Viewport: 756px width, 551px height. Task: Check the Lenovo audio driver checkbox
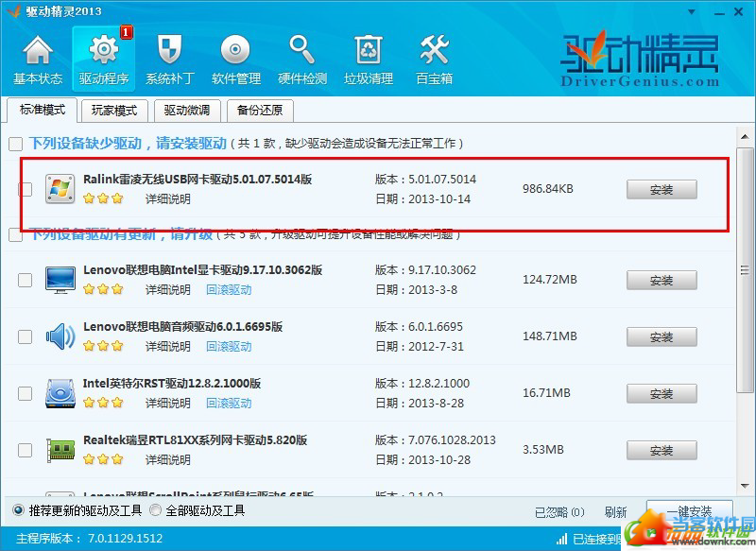(x=26, y=336)
